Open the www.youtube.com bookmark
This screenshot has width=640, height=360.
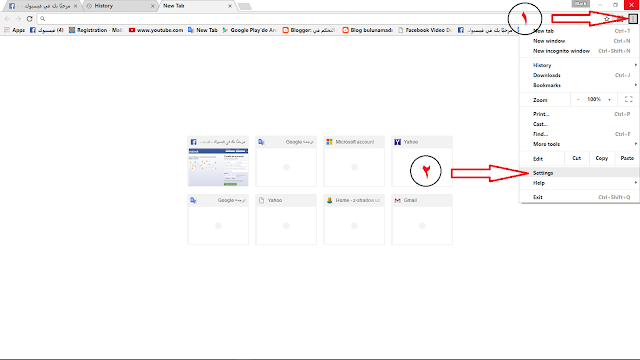pos(156,30)
